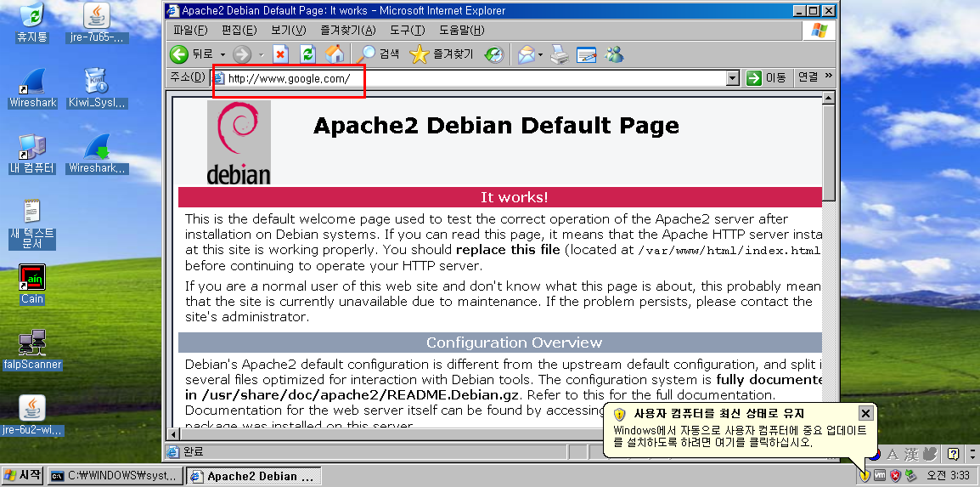Click the address bar URL field
The image size is (980, 487).
(x=470, y=78)
